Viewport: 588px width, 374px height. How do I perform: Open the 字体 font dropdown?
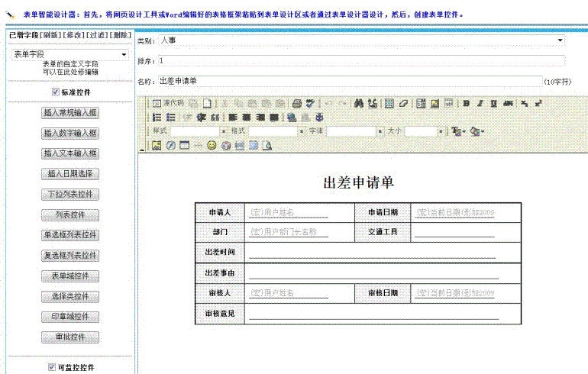355,131
